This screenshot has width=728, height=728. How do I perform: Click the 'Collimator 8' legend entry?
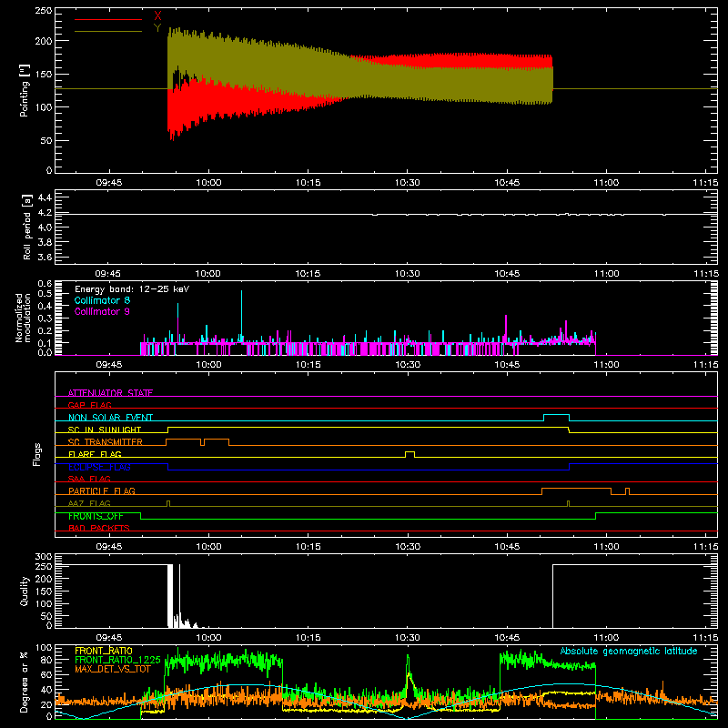tap(102, 300)
